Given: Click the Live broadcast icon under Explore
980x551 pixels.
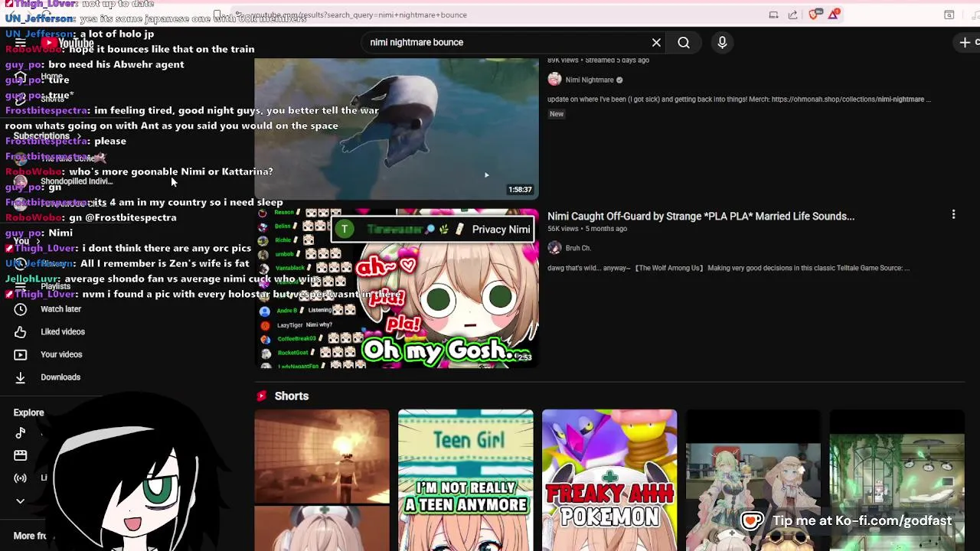Looking at the screenshot, I should 21,478.
